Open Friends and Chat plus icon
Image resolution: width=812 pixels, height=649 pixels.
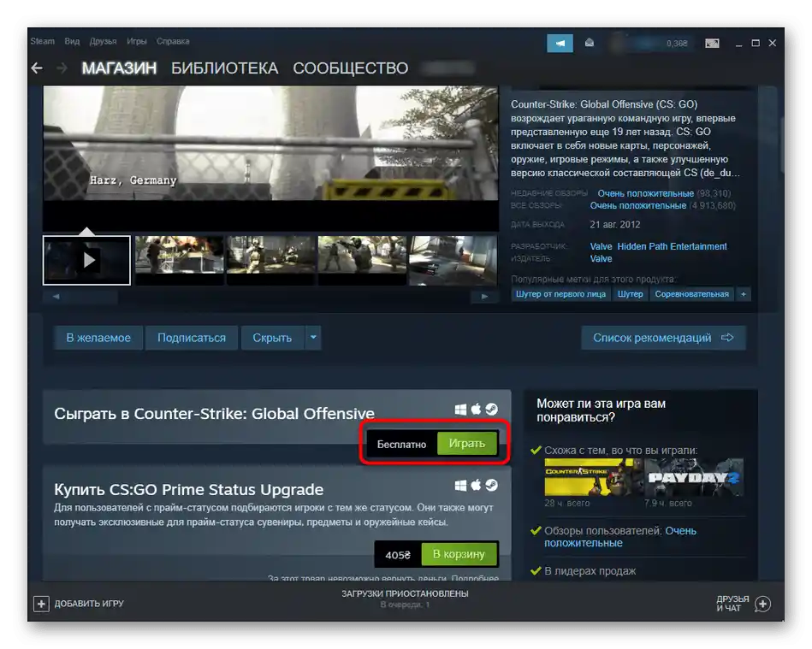(763, 604)
